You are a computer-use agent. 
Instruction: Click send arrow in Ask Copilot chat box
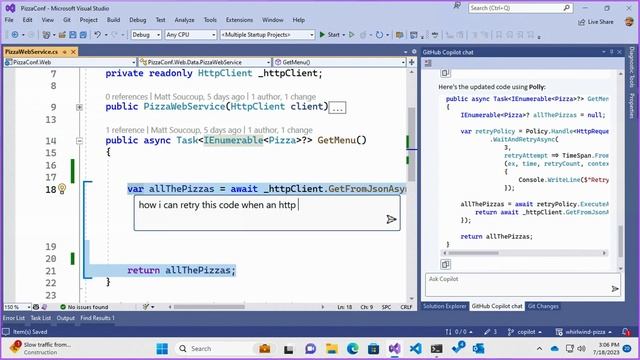point(615,289)
